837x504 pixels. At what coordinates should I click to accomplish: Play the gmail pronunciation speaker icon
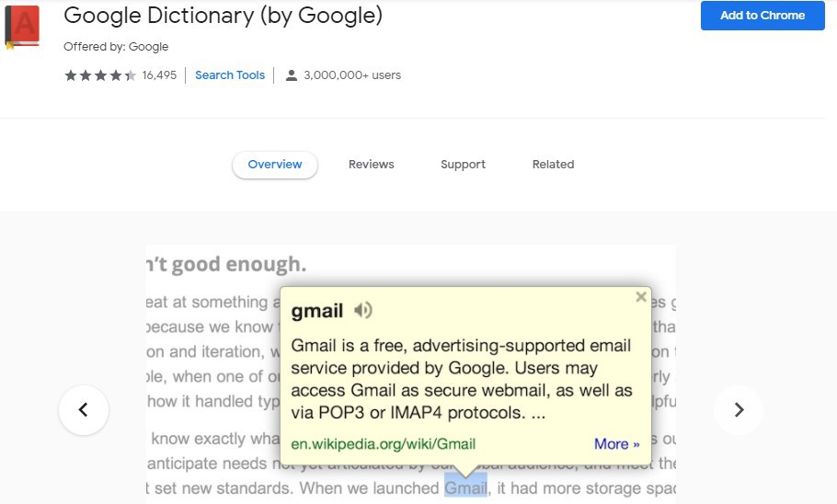point(363,311)
